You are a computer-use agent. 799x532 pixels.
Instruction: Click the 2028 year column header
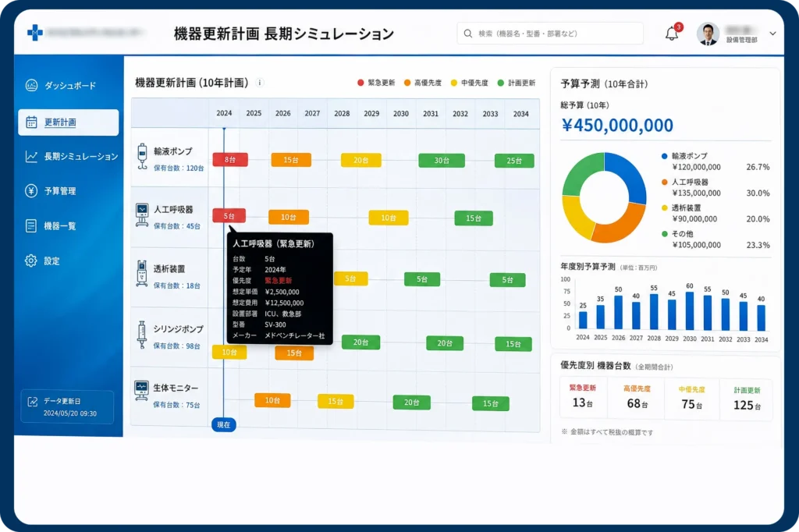[x=342, y=114]
